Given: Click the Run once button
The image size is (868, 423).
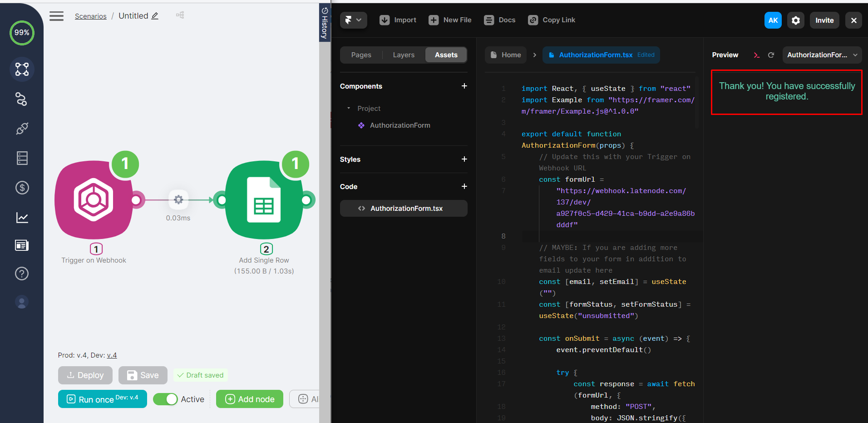Looking at the screenshot, I should tap(103, 399).
